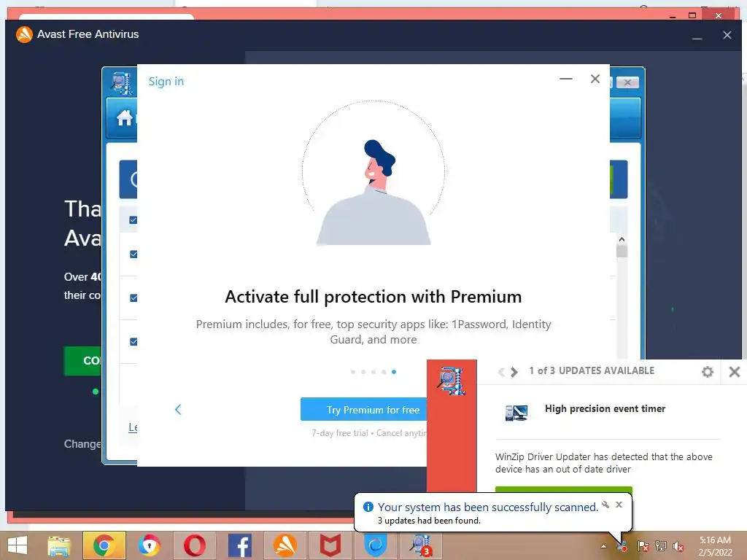This screenshot has height=560, width=747.
Task: Click High precision event timer title
Action: tap(605, 408)
